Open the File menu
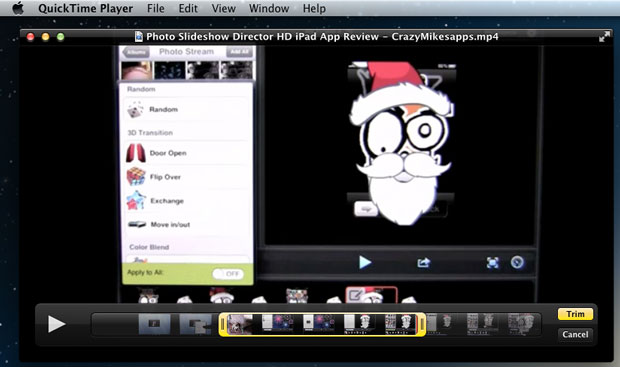 [155, 8]
